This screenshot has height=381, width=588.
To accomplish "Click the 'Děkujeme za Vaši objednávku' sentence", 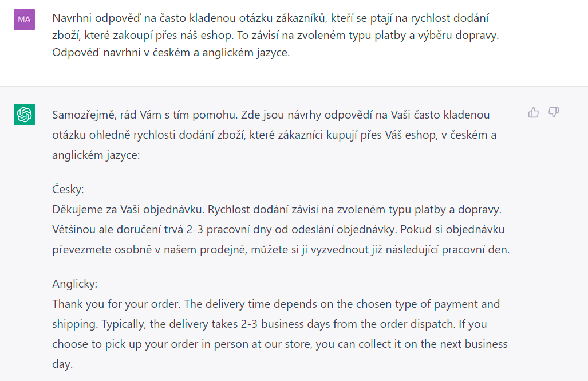I will (128, 210).
